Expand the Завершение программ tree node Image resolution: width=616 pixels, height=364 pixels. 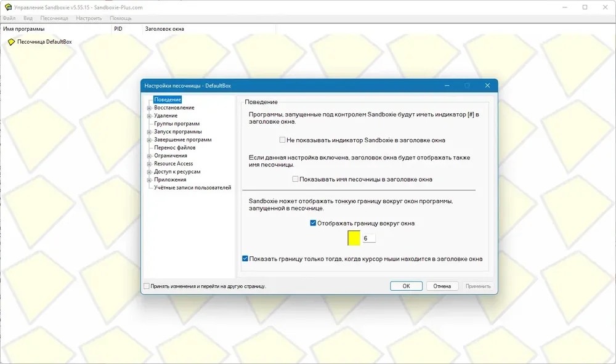[149, 140]
